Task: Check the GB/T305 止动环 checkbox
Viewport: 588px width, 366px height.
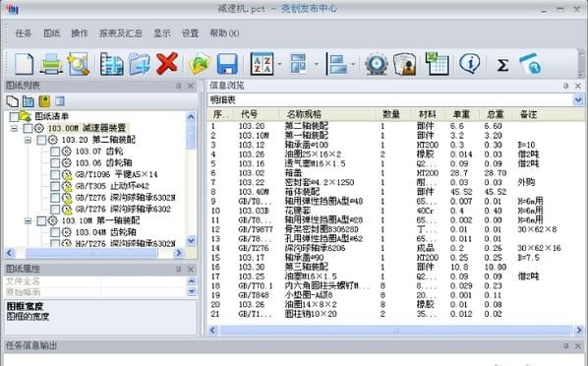Action: (55, 186)
